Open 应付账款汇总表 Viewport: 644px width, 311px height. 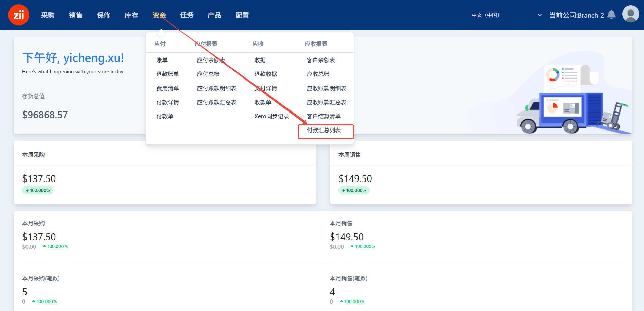217,102
